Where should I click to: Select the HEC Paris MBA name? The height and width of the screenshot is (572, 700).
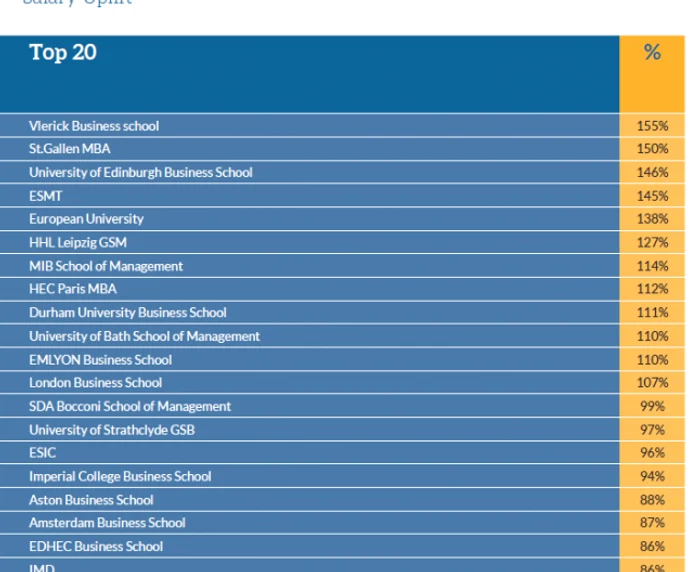[x=73, y=289]
